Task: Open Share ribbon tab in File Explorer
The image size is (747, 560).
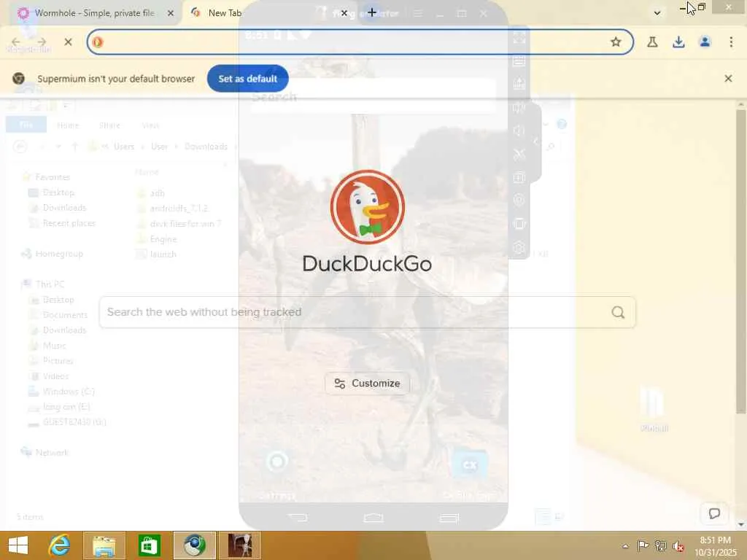Action: pos(109,125)
